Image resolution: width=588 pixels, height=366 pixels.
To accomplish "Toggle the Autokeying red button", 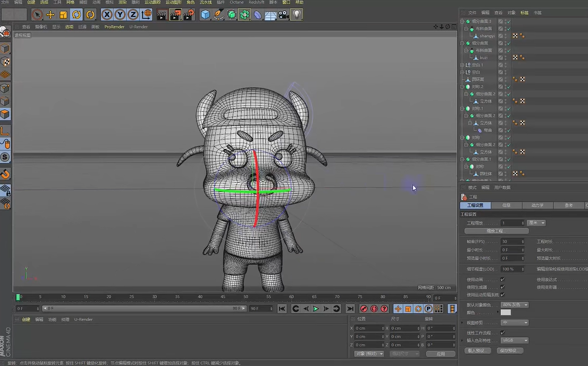I will (374, 308).
